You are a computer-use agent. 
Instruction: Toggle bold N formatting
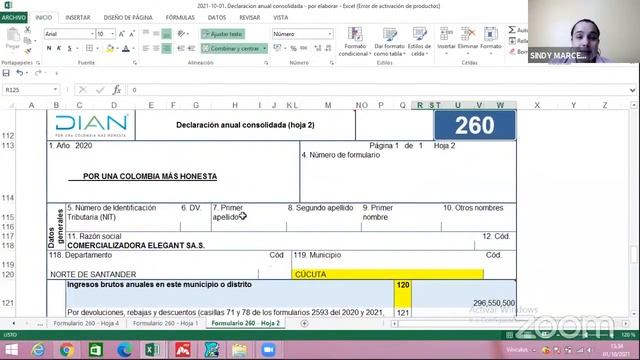tap(49, 48)
